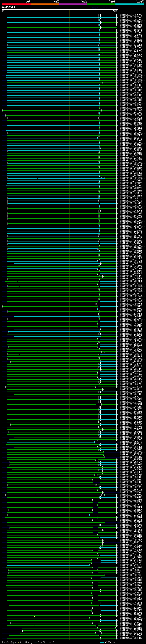Select hit label UniRef100_Q95276

(x=131, y=565)
